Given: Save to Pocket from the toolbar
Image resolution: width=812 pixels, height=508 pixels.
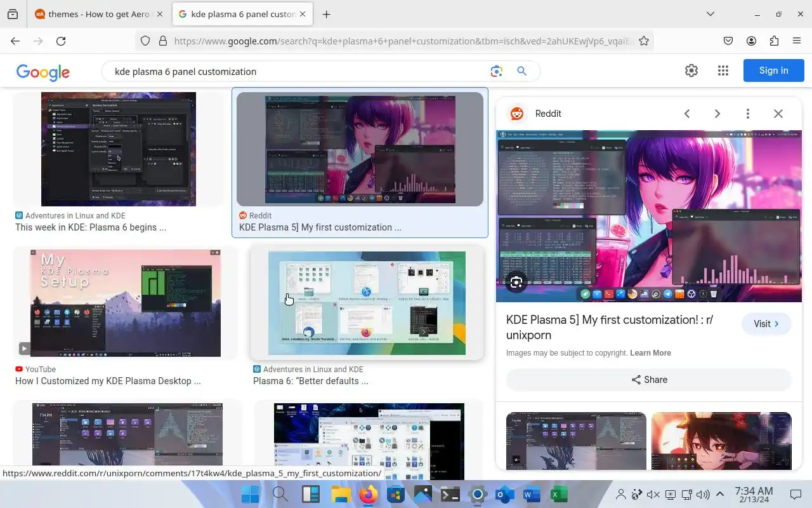Looking at the screenshot, I should pyautogui.click(x=728, y=41).
